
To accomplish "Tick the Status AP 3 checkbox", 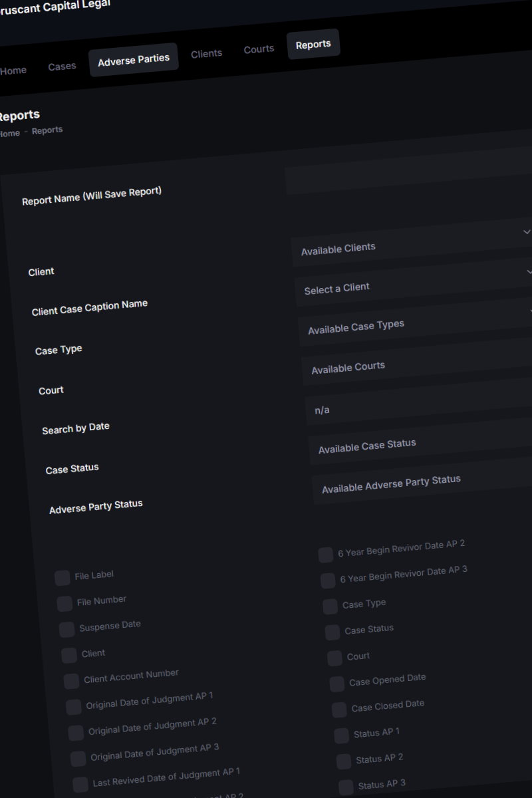I will pos(346,787).
